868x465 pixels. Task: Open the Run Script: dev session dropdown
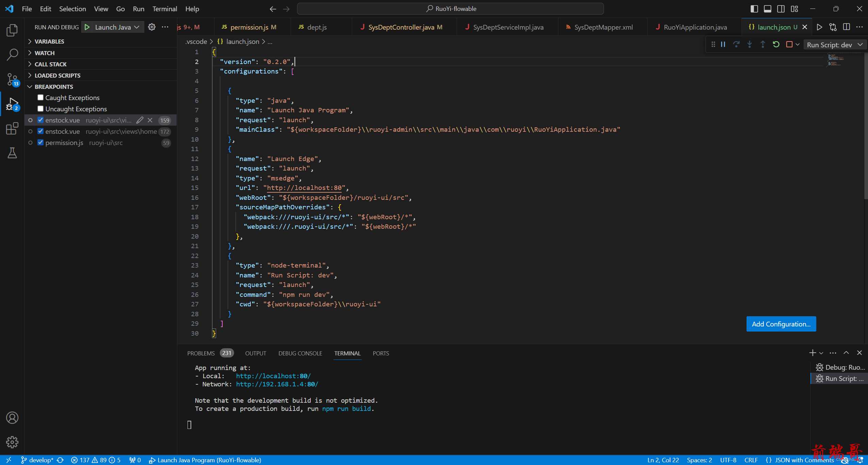tap(834, 45)
